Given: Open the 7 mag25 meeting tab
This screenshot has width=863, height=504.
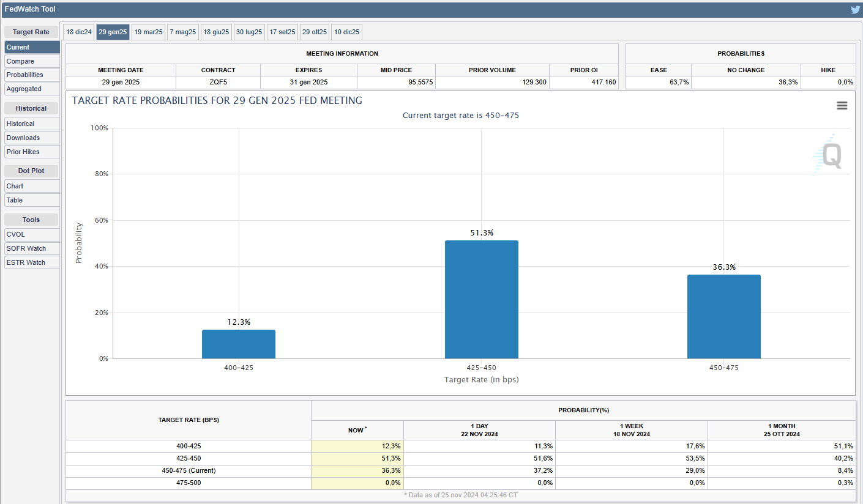Looking at the screenshot, I should tap(183, 32).
